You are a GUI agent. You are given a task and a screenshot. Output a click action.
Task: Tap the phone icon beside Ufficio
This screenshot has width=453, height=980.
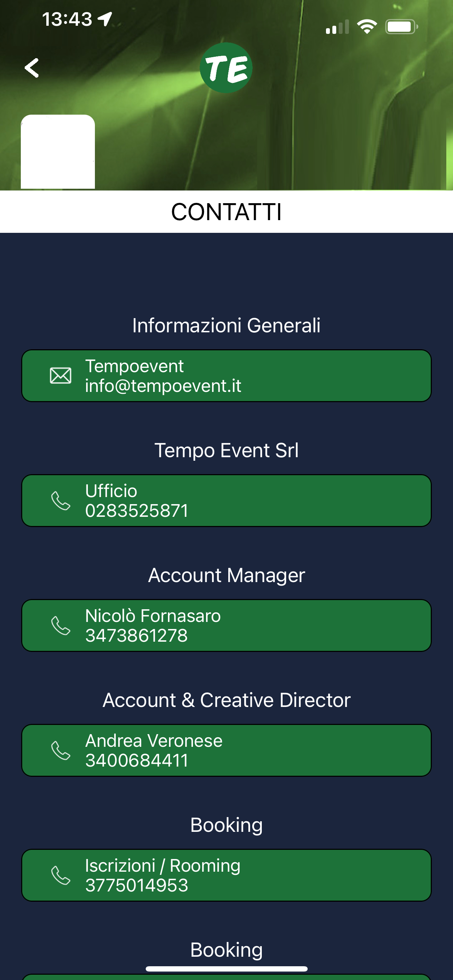tap(60, 500)
